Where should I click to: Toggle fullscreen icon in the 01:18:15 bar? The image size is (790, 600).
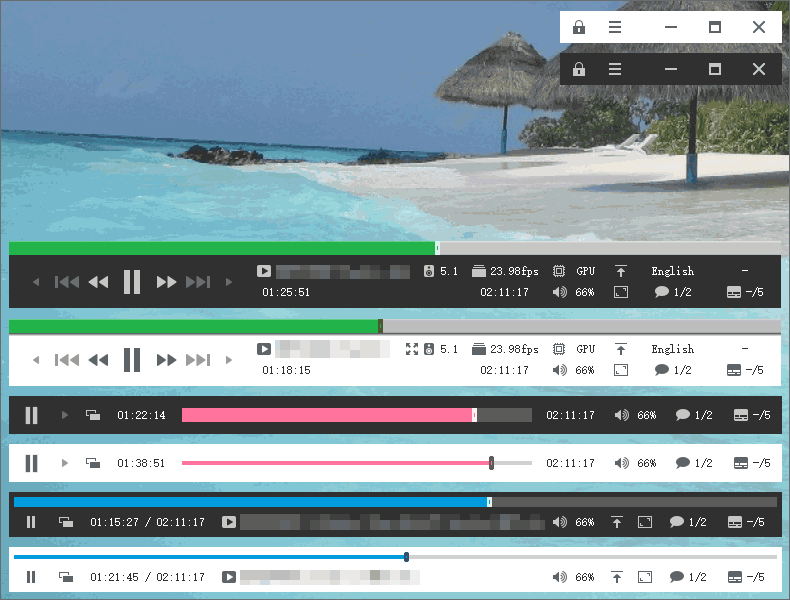(x=621, y=370)
